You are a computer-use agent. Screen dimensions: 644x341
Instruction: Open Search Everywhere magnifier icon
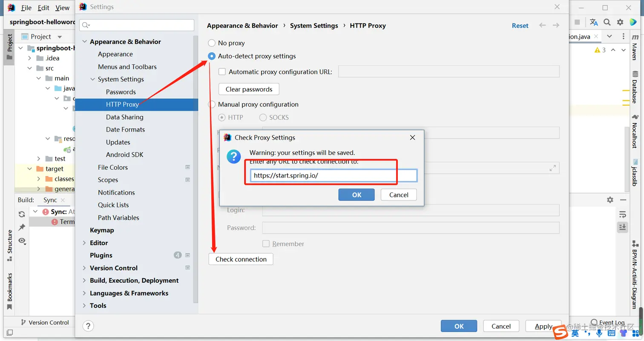607,22
